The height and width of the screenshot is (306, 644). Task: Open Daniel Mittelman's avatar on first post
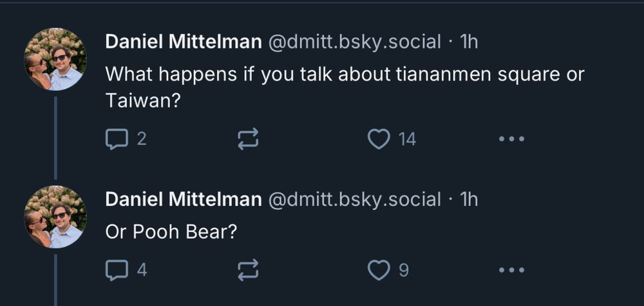pos(55,59)
